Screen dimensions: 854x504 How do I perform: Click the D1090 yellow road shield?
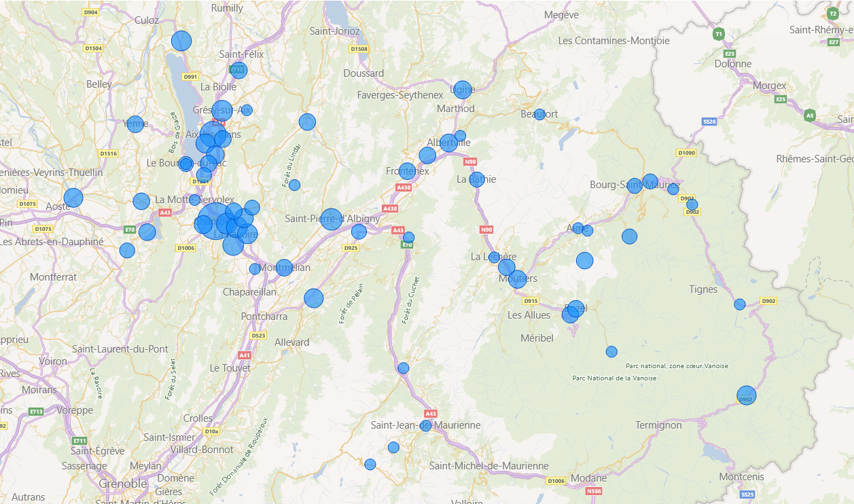pyautogui.click(x=686, y=153)
